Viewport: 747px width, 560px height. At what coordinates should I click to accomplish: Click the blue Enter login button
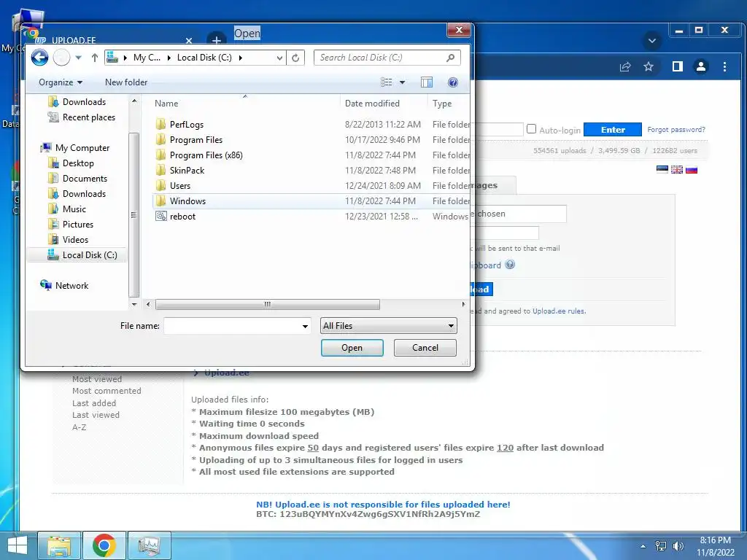[613, 130]
